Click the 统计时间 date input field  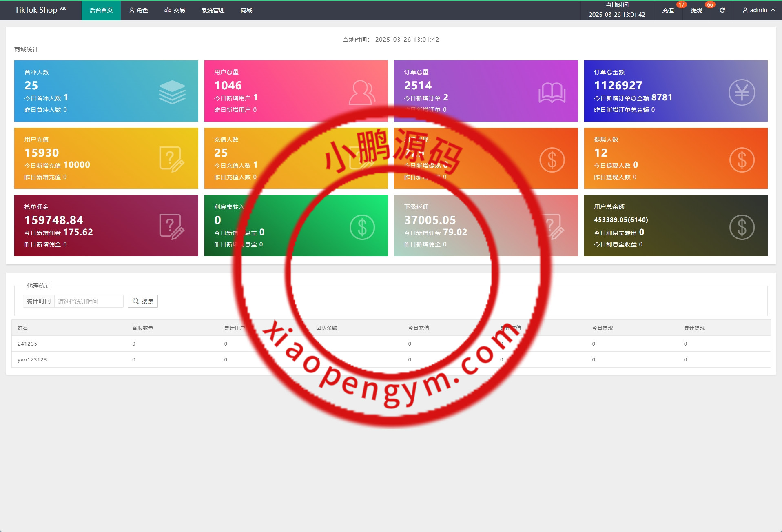pos(89,301)
